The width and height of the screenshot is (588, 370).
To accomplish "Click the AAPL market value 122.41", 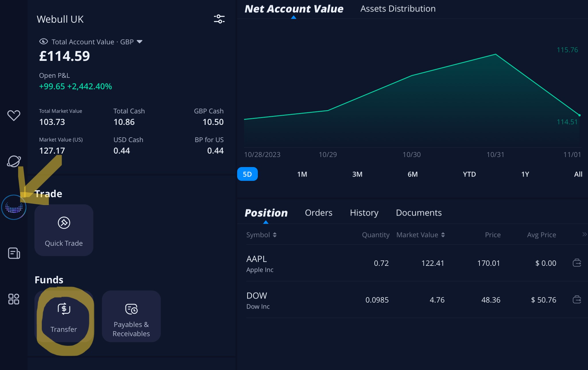I will [x=433, y=263].
